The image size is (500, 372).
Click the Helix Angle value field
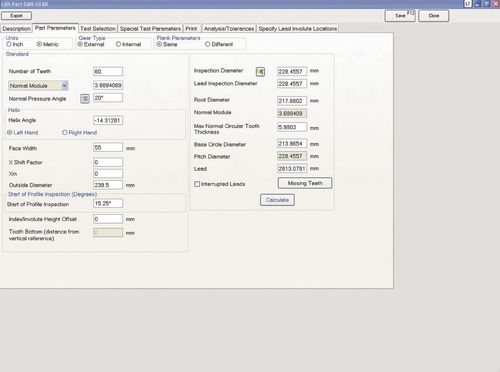[x=108, y=120]
